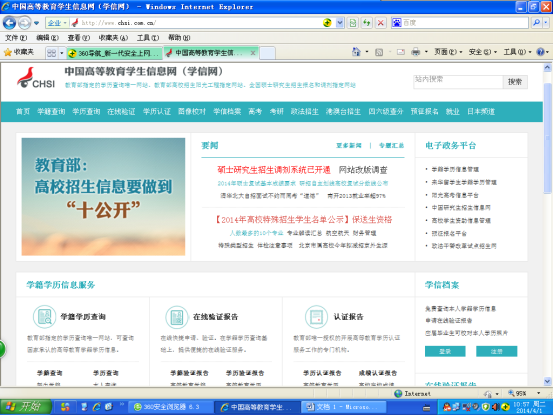Click the 注册 button under 学信档案
The height and width of the screenshot is (415, 553).
(x=497, y=351)
